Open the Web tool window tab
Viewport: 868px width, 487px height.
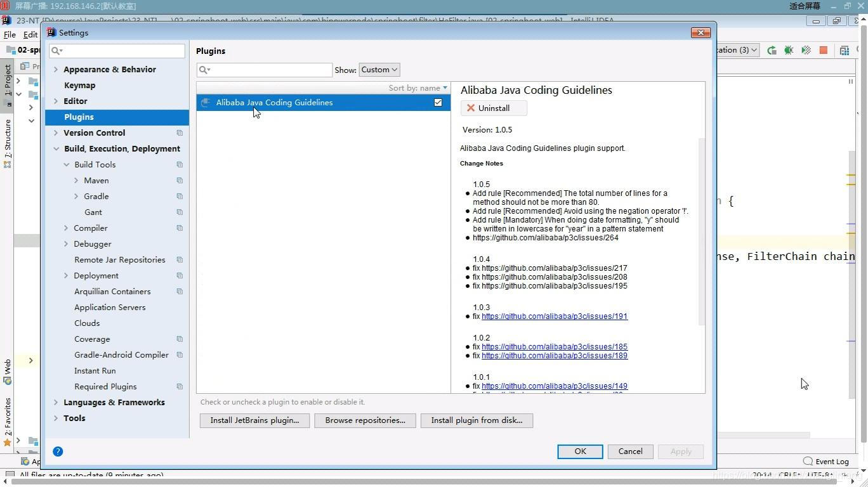(x=8, y=372)
